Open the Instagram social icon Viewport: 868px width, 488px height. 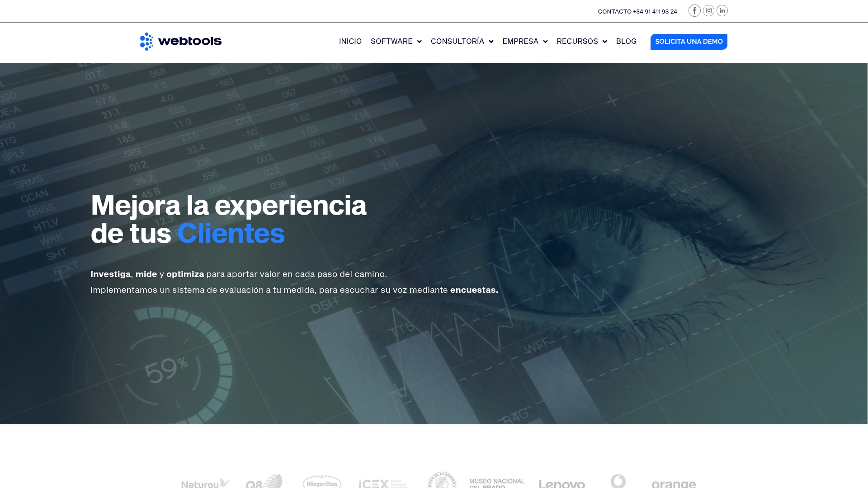pos(708,11)
